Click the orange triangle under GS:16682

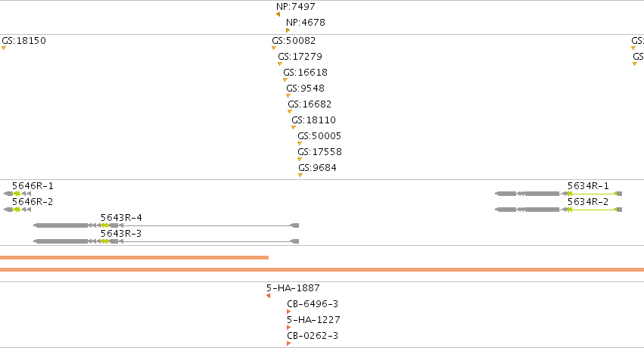[290, 112]
